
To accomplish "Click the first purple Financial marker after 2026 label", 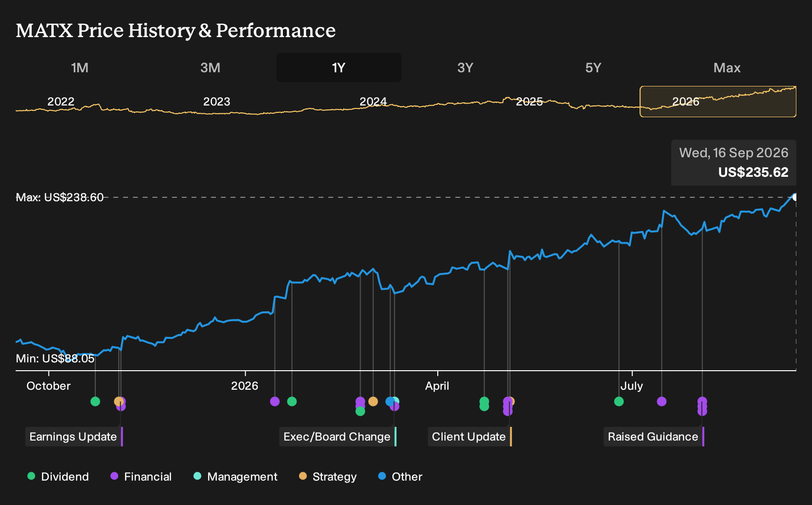I will [275, 401].
